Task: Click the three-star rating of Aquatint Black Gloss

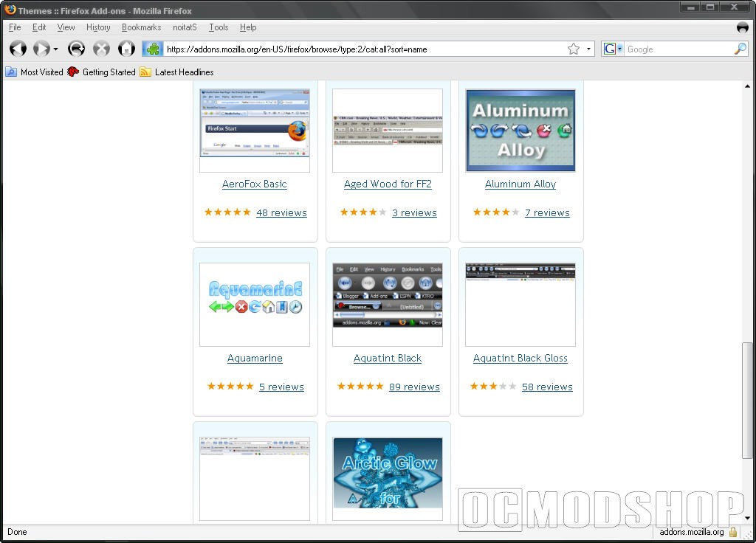Action: [492, 386]
